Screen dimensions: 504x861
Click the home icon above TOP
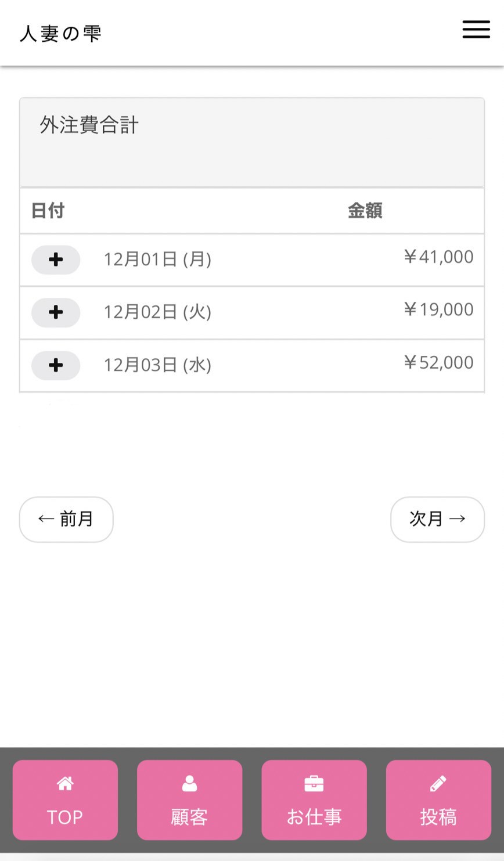[x=65, y=784]
